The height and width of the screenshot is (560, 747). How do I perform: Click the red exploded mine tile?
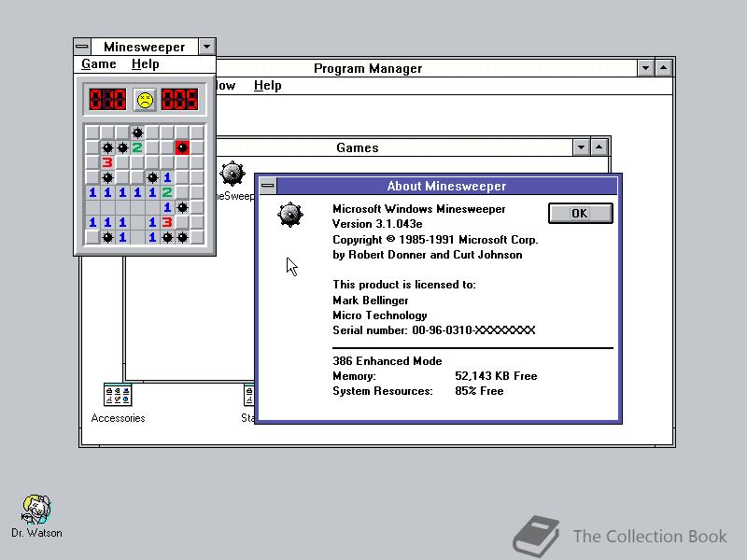tap(182, 147)
